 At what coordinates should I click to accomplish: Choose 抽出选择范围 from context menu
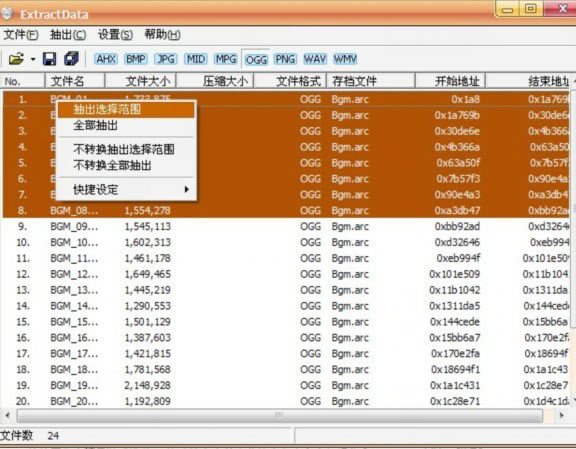tap(126, 109)
